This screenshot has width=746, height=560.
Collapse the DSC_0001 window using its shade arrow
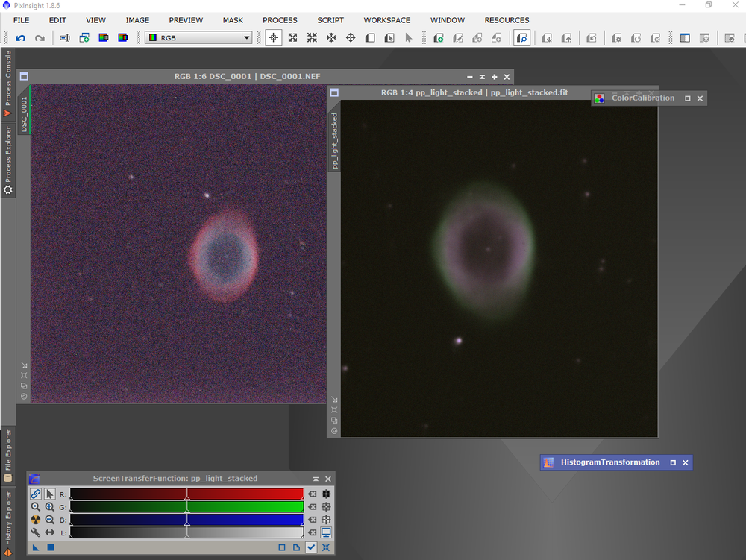(481, 77)
